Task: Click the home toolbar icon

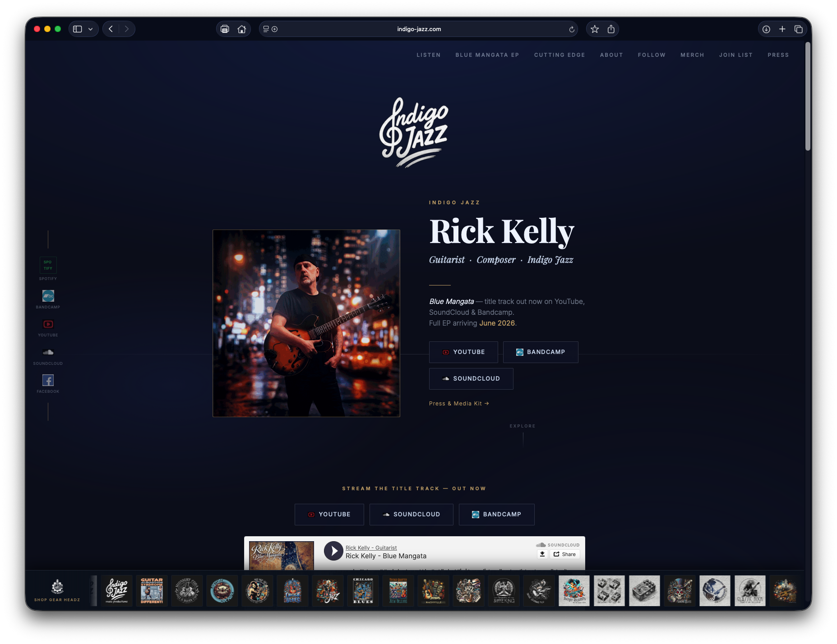Action: [x=242, y=29]
